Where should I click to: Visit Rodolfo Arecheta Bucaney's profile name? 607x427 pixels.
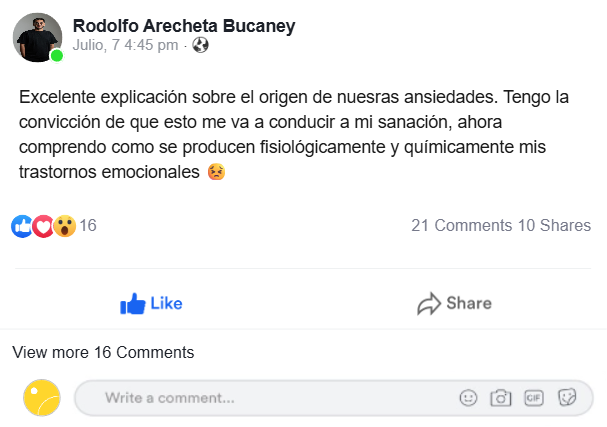(184, 25)
